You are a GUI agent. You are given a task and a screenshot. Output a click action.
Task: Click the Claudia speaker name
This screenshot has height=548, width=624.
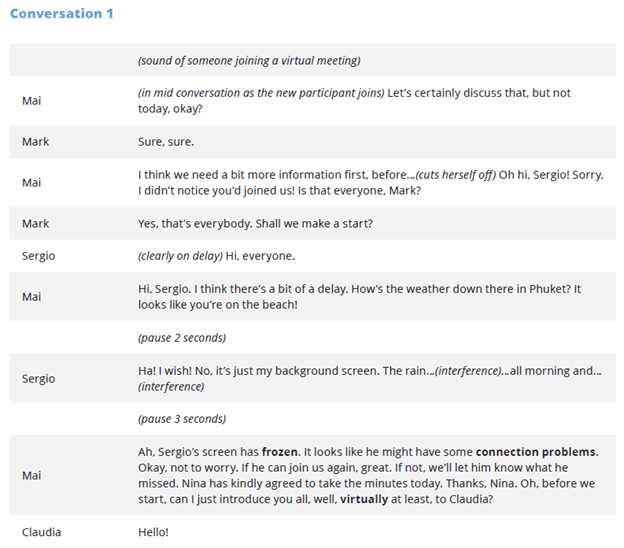coord(41,532)
